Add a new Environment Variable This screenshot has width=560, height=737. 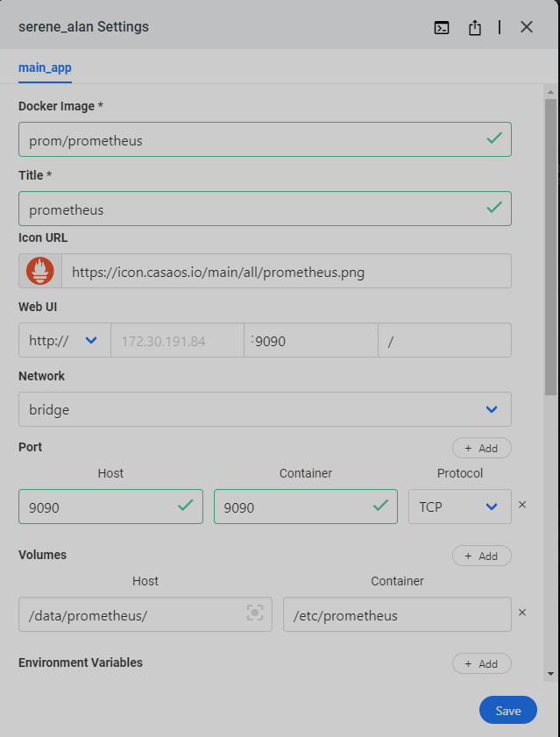tap(481, 663)
